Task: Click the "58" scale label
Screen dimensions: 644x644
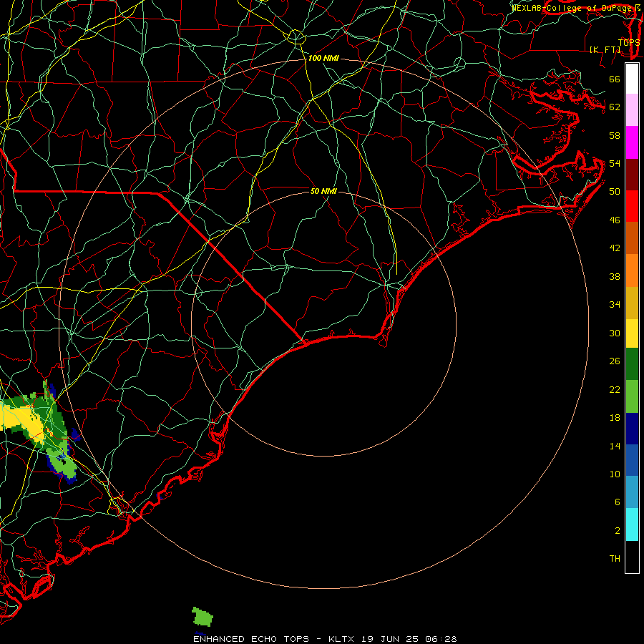Action: (x=615, y=135)
